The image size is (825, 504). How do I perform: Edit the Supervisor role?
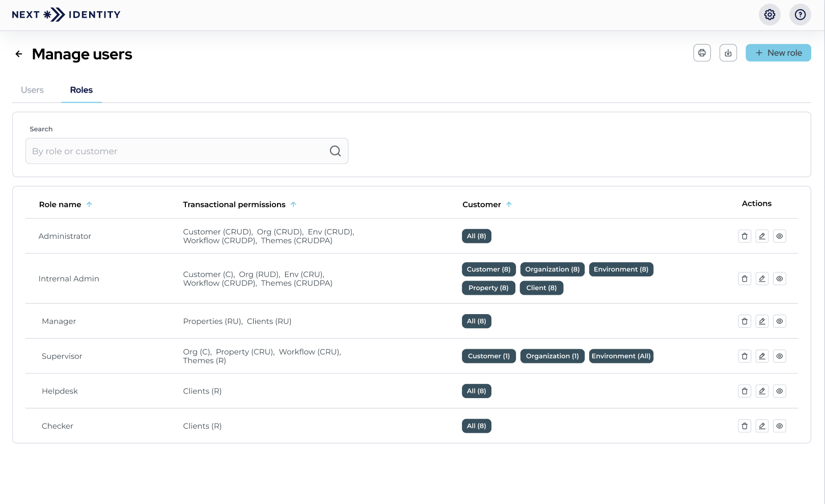(x=762, y=356)
